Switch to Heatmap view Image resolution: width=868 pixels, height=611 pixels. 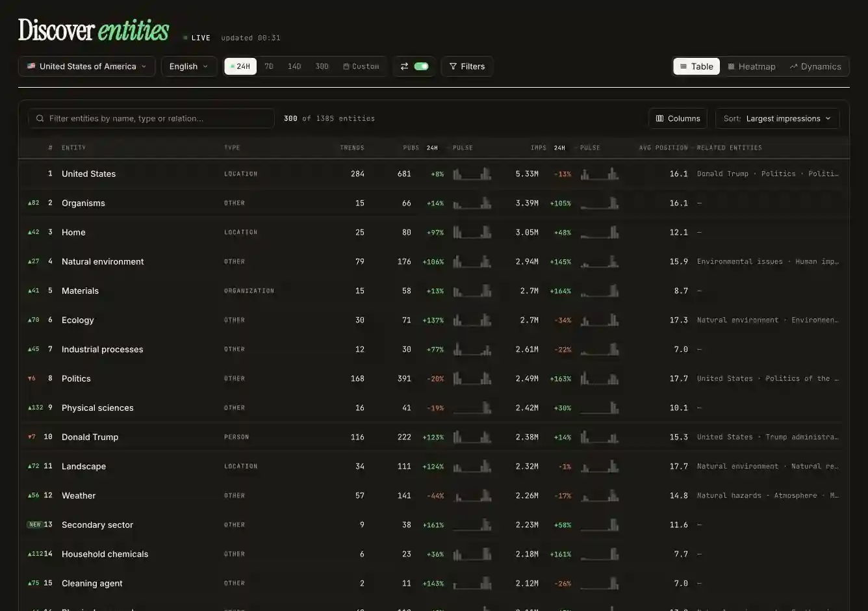[752, 66]
